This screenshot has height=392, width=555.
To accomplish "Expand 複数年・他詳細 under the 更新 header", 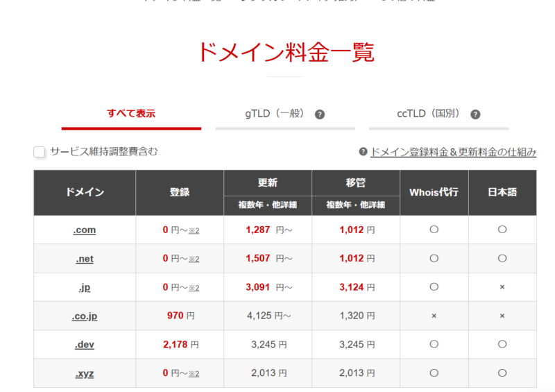I will coord(267,205).
